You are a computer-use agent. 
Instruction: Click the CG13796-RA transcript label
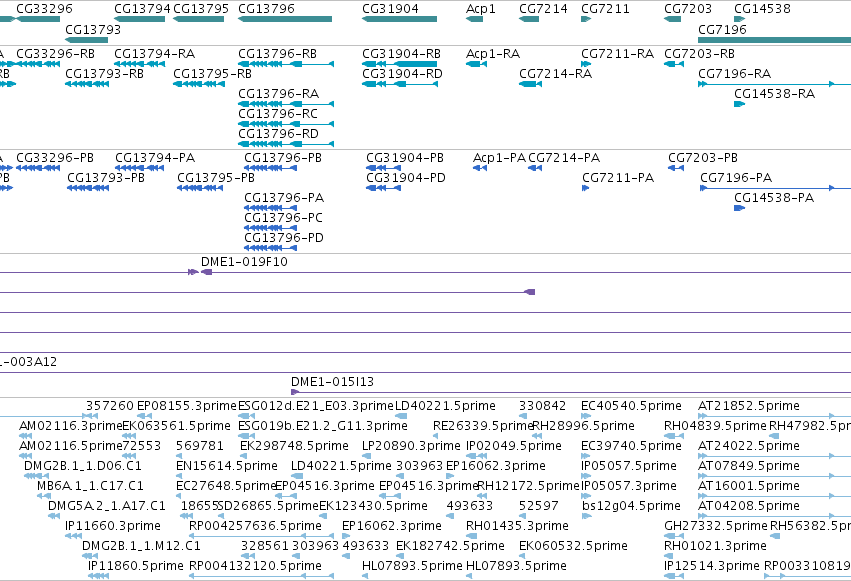278,94
